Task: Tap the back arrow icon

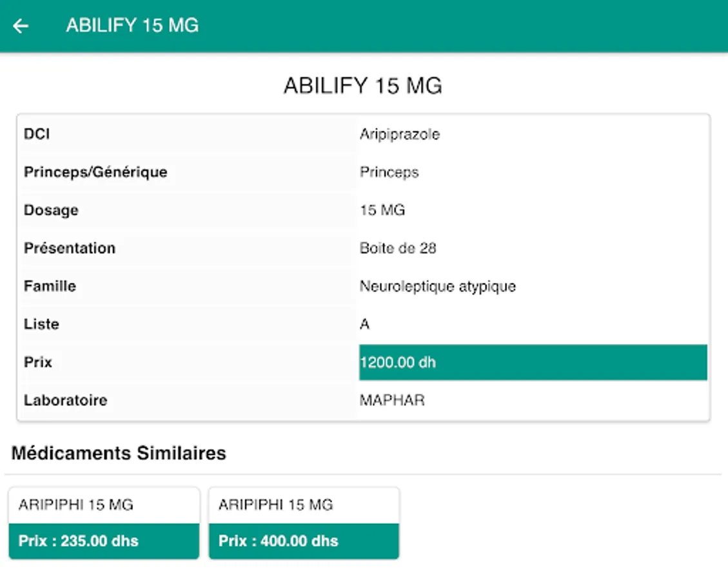Action: 21,26
